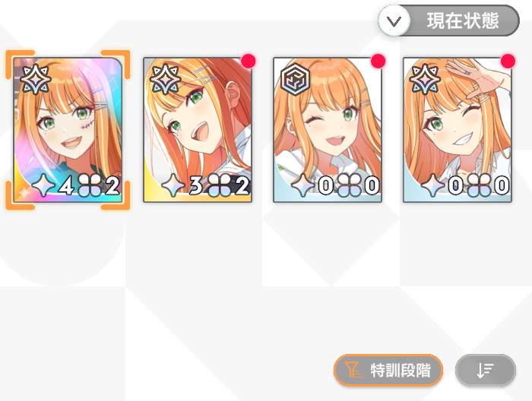Open the 特訓段階 filter button
Viewport: 532px width, 401px height.
388,370
